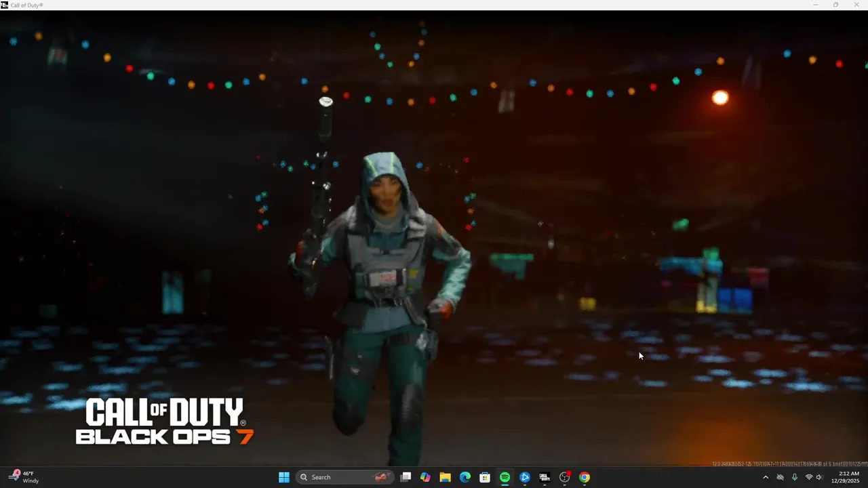Image resolution: width=868 pixels, height=488 pixels.
Task: Launch Microsoft Copilot from the taskbar
Action: (425, 477)
